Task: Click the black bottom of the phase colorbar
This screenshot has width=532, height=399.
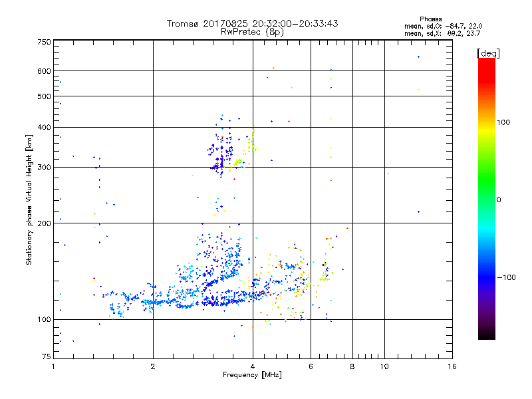Action: click(x=487, y=335)
